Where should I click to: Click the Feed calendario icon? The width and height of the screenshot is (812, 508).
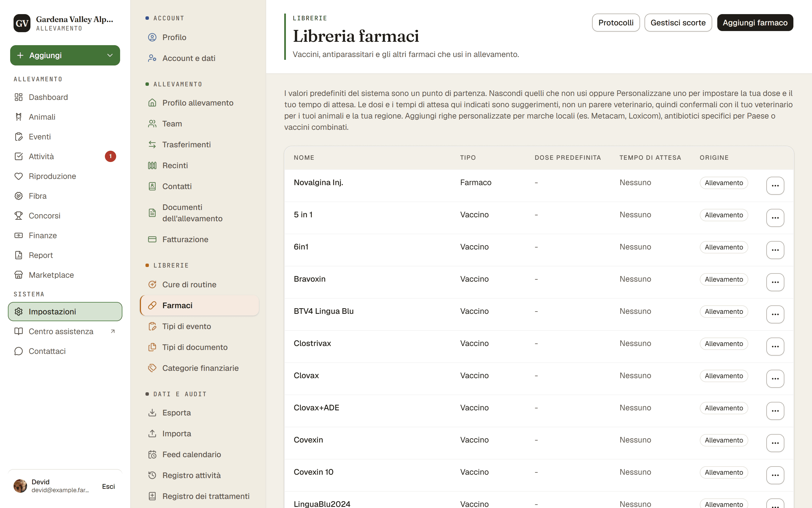click(152, 454)
